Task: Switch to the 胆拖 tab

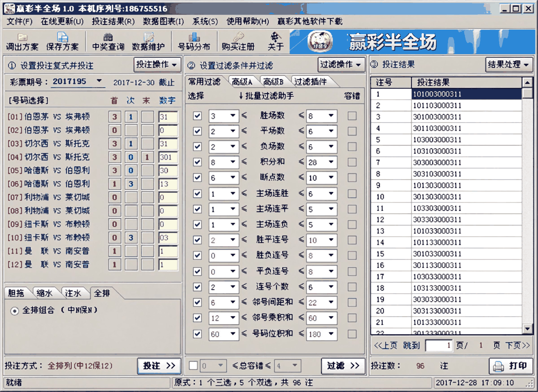Action: coord(16,293)
